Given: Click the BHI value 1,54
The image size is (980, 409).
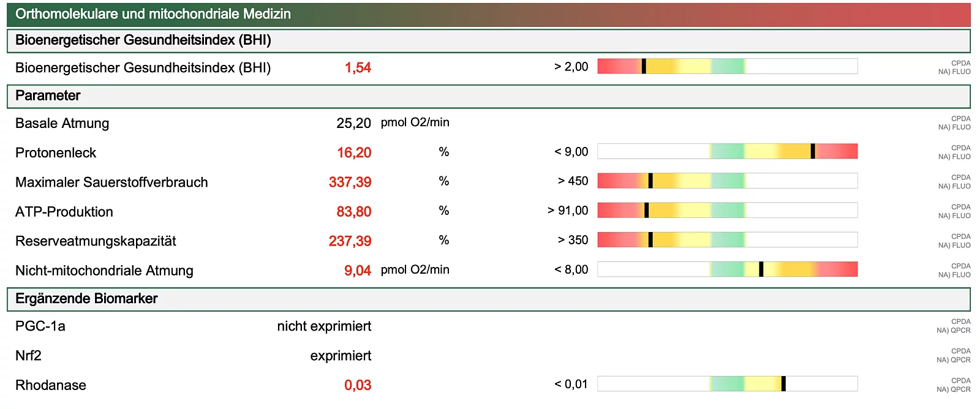Looking at the screenshot, I should pos(358,68).
